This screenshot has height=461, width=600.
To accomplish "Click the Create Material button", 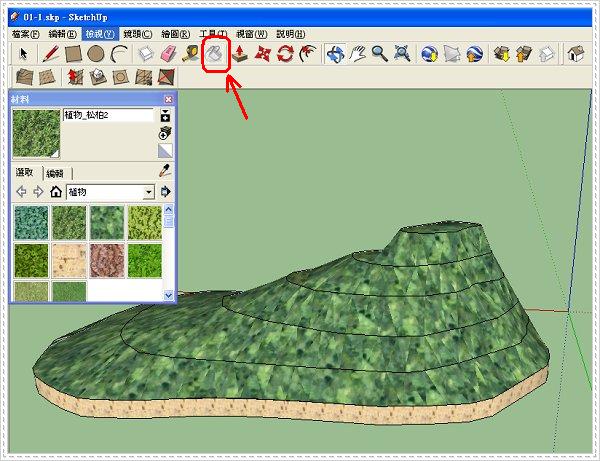I will [x=166, y=132].
